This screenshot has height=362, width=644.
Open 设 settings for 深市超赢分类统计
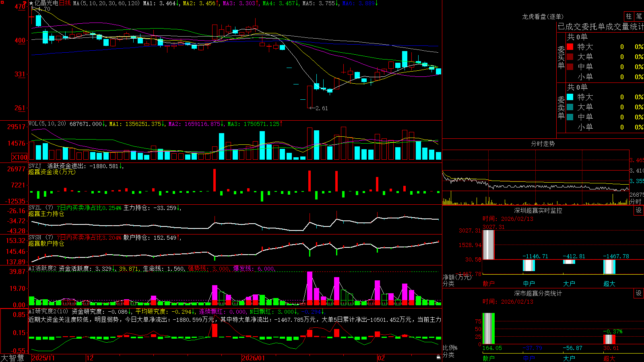(x=639, y=293)
